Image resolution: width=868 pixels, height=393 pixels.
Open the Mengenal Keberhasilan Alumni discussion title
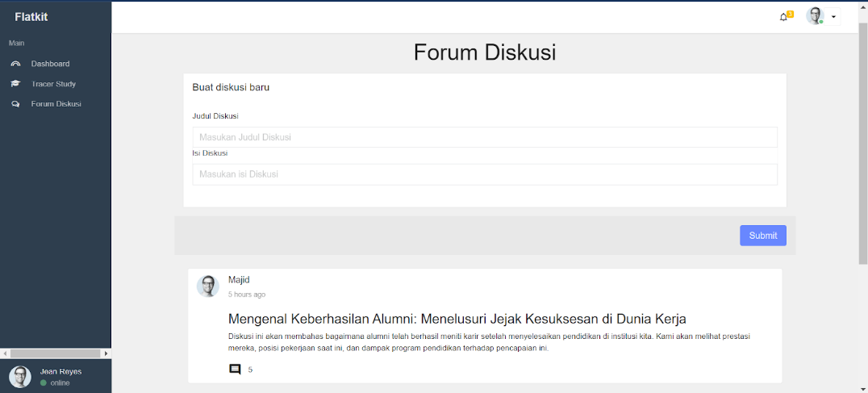(x=457, y=319)
